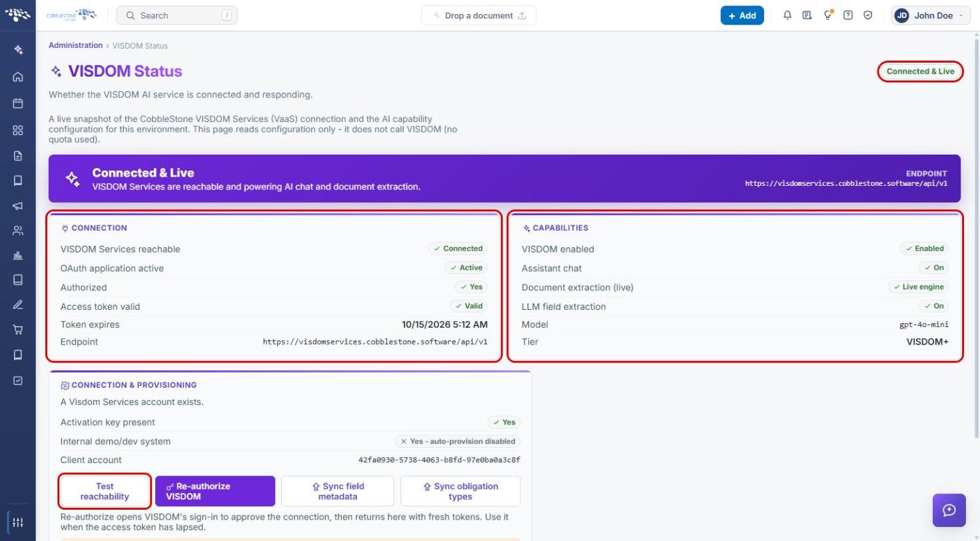Screen dimensions: 980x541
Task: Open notifications bell icon
Action: point(787,15)
